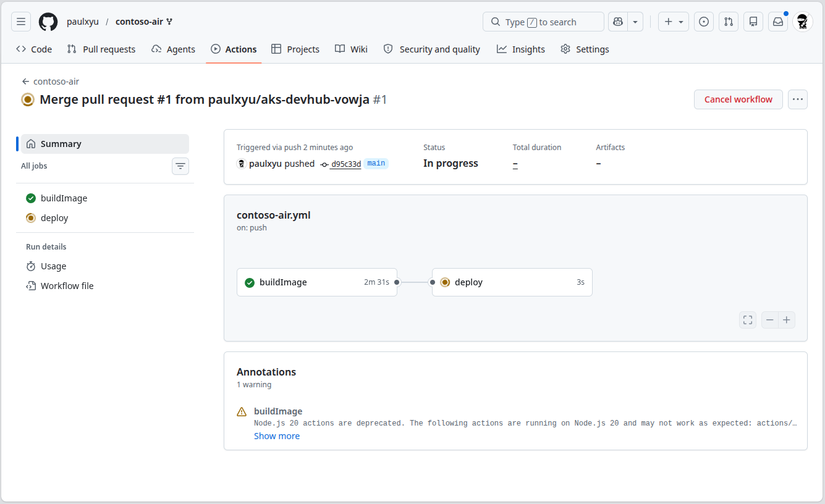Select buildImage node in workflow graph
825x504 pixels.
(x=317, y=282)
